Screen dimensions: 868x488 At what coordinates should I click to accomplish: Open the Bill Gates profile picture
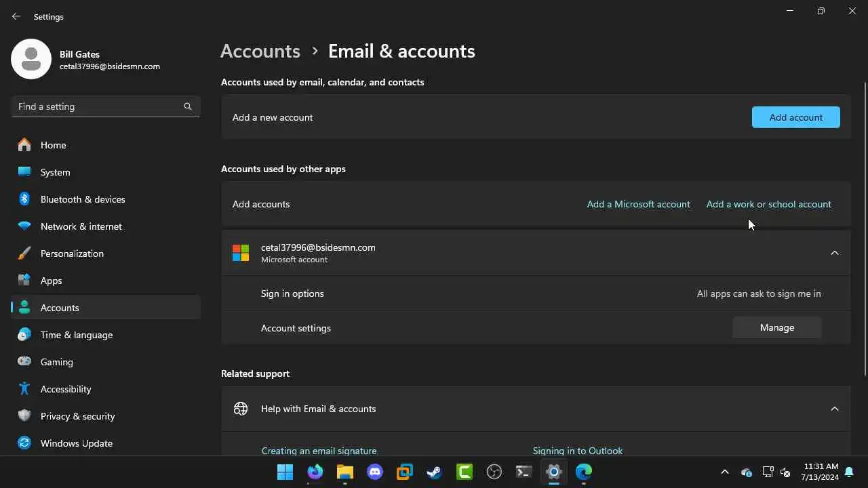[x=31, y=59]
